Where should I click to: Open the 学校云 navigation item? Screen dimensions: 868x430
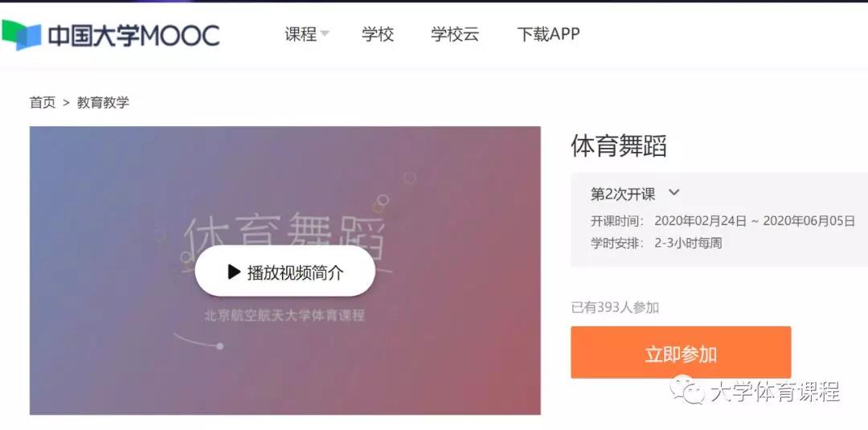[455, 35]
